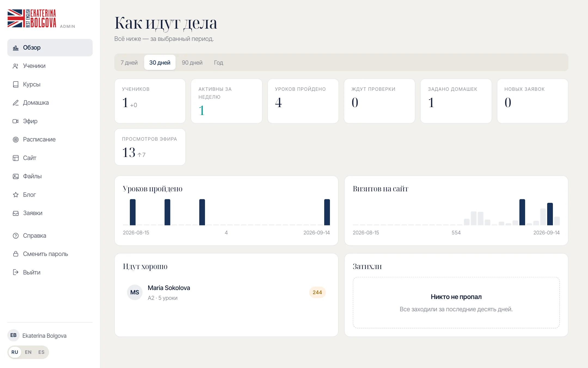
Task: Switch language to RU
Action: [15, 352]
